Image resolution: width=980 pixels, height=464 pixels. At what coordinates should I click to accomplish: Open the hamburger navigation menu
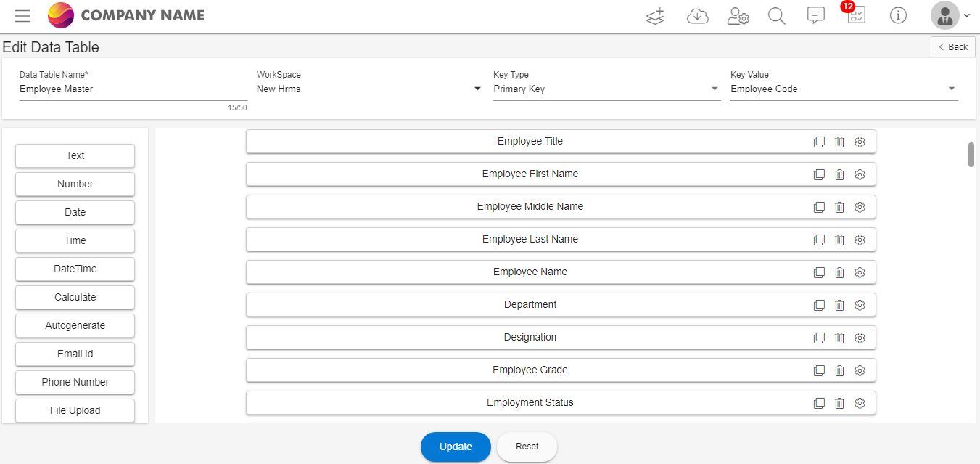click(x=22, y=15)
